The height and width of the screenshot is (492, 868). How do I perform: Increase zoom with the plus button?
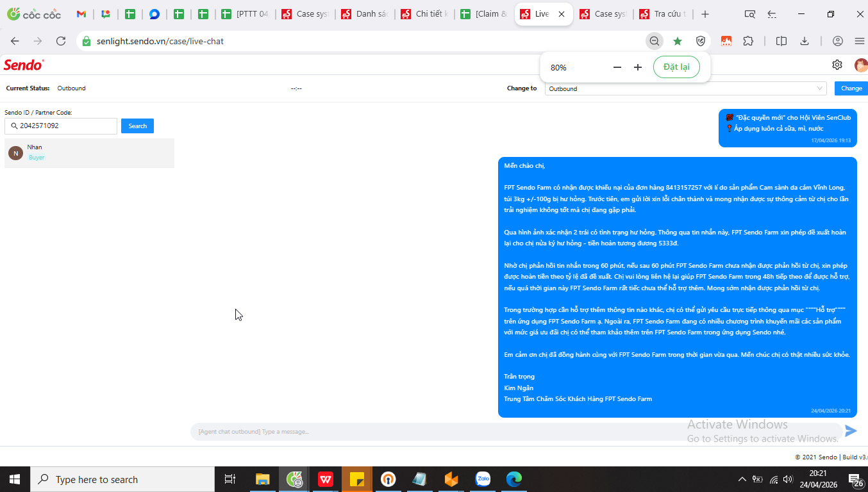pyautogui.click(x=638, y=67)
